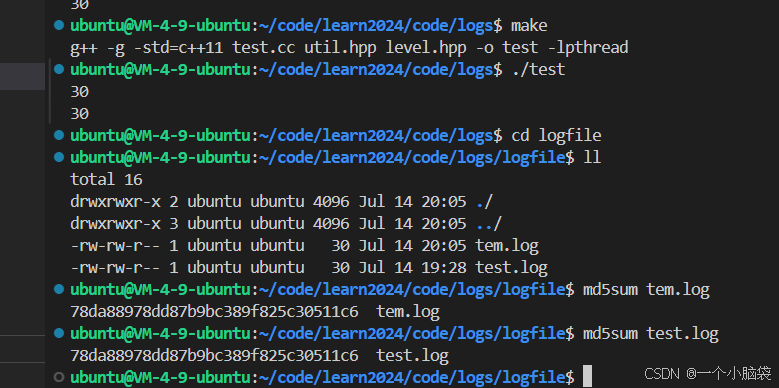
Task: Click the ../ parent directory entry in the listing
Action: pyautogui.click(x=489, y=224)
